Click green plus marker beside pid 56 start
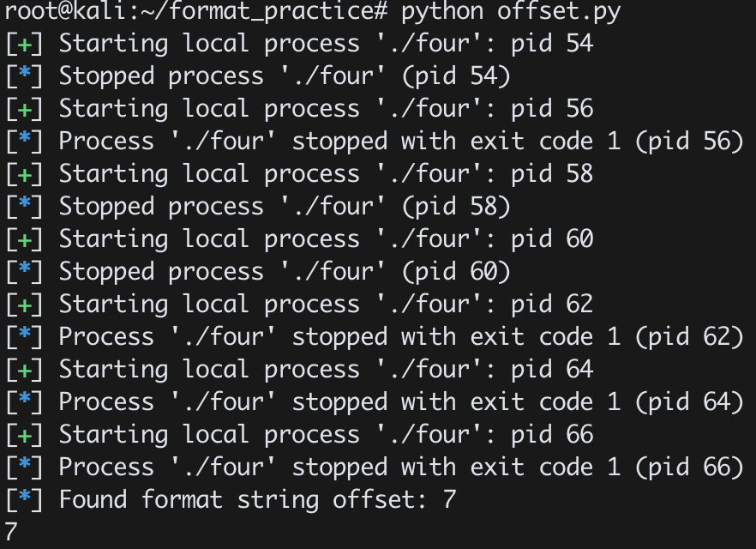 (25, 110)
